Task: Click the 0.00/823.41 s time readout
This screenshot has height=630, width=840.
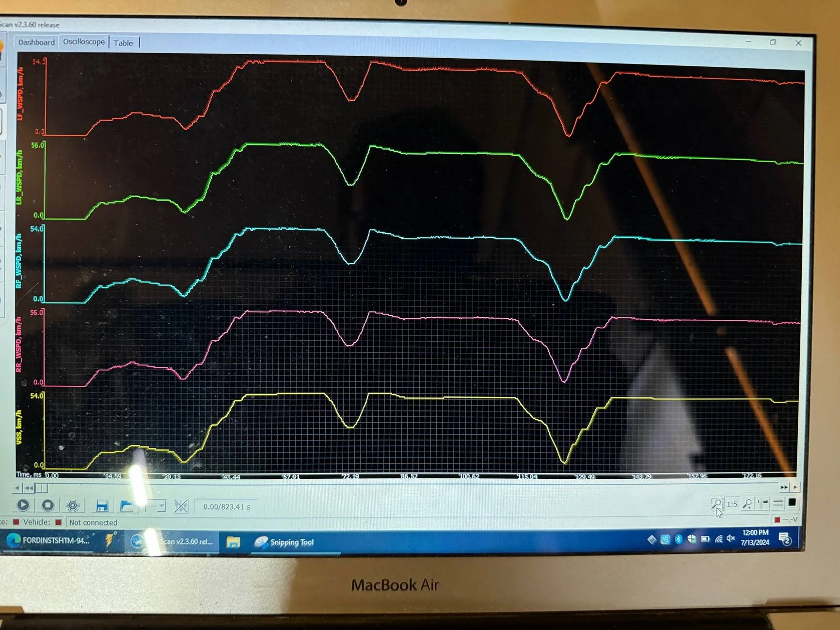Action: pyautogui.click(x=227, y=507)
